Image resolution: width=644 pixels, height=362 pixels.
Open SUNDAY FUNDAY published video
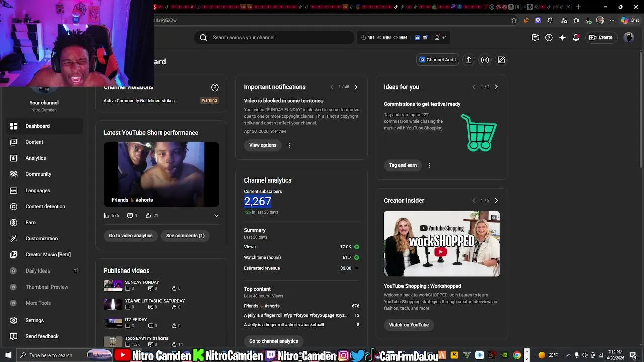(x=142, y=283)
